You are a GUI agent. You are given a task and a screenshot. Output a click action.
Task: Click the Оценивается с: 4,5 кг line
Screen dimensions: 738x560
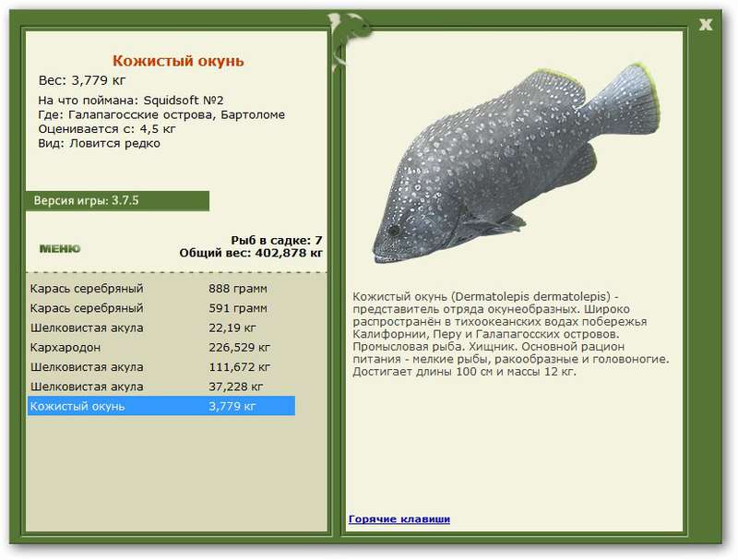[x=107, y=129]
